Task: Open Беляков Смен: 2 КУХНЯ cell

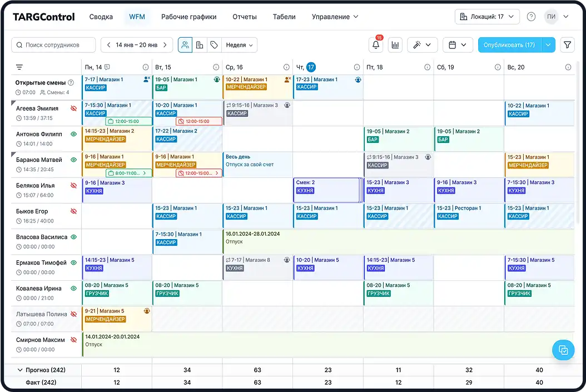Action: [327, 190]
